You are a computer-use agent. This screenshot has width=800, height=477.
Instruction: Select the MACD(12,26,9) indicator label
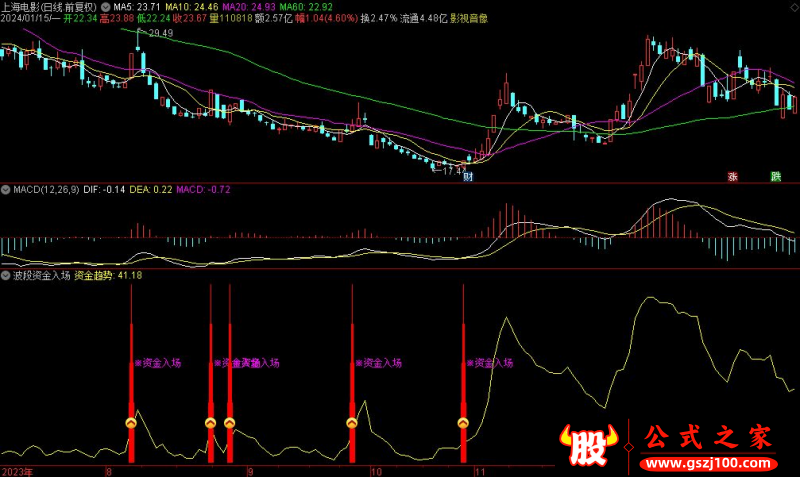coord(44,189)
